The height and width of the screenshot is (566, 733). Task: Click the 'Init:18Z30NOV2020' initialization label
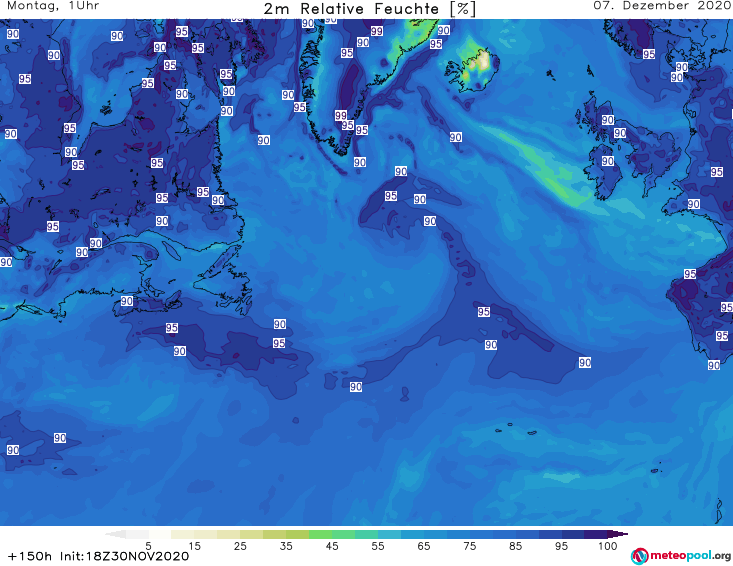tap(124, 556)
